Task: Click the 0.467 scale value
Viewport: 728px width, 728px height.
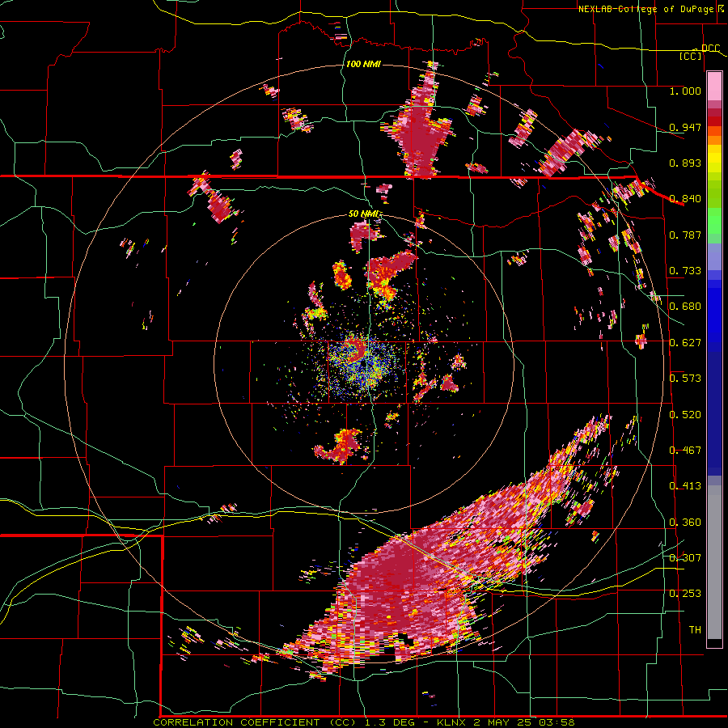Action: coord(685,450)
